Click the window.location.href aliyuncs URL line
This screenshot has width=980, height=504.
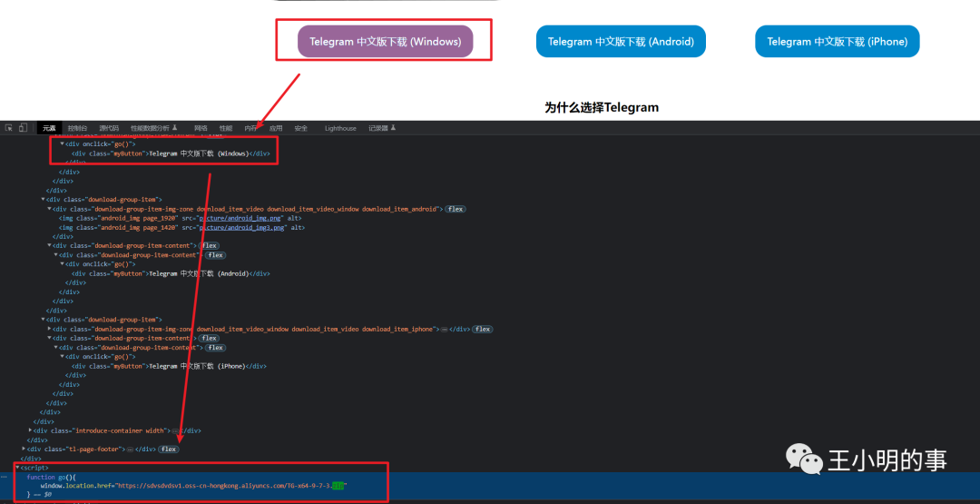(194, 485)
